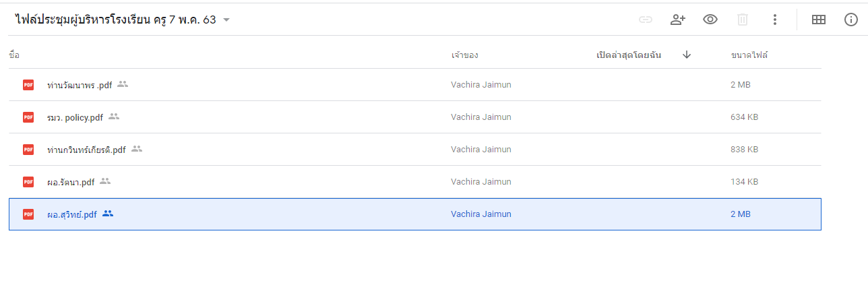Click the PDF icon of ท่านวัฒนาพร .pdf

(x=28, y=85)
